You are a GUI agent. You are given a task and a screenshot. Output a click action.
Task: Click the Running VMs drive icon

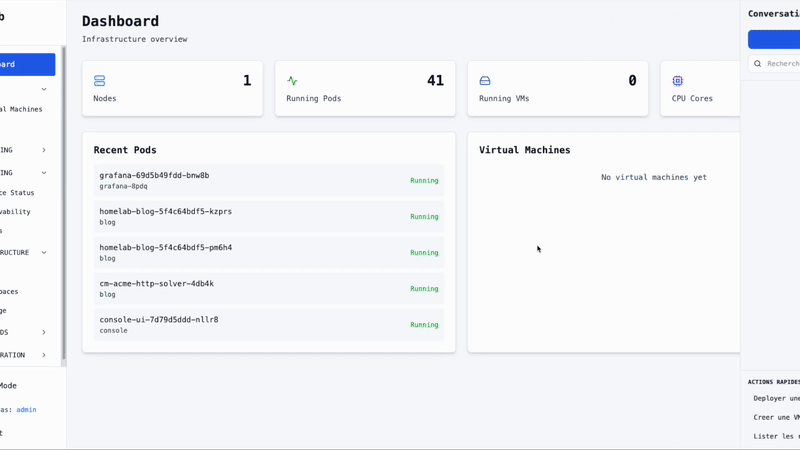click(485, 81)
